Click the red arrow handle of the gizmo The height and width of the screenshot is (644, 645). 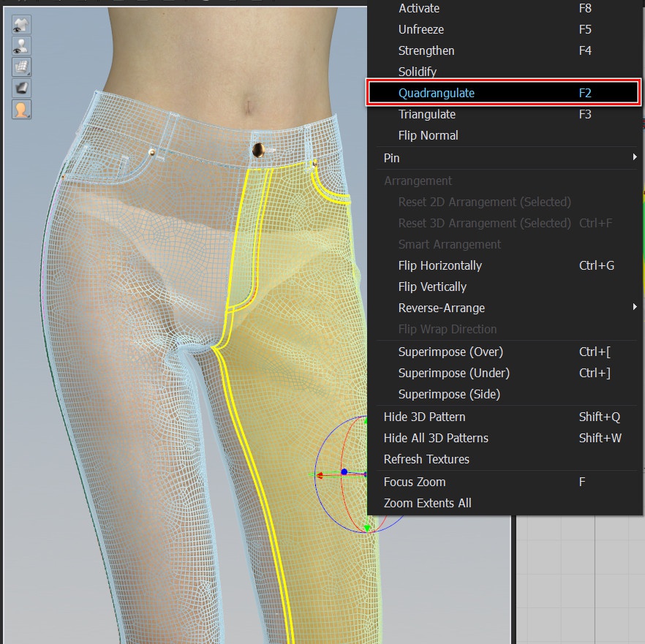pyautogui.click(x=319, y=475)
